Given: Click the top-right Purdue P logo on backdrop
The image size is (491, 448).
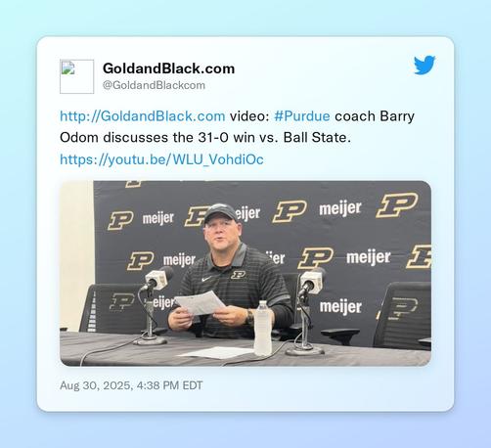Looking at the screenshot, I should coord(397,204).
